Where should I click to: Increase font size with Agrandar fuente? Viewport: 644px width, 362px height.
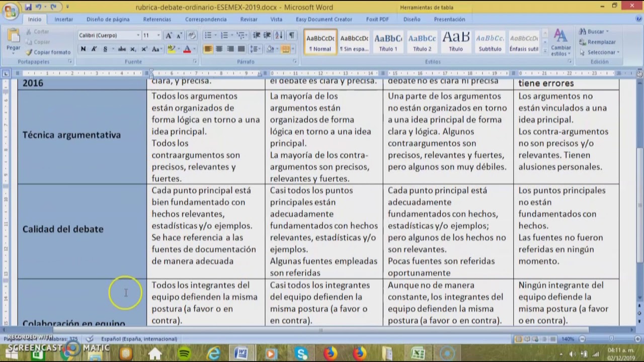tap(169, 36)
